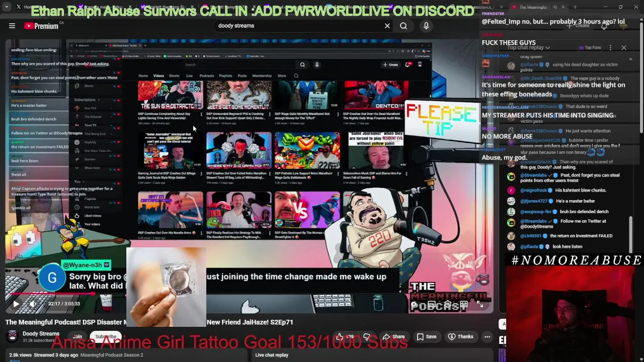Image resolution: width=644 pixels, height=362 pixels.
Task: Click the inner page microphone search icon
Action: click(317, 64)
